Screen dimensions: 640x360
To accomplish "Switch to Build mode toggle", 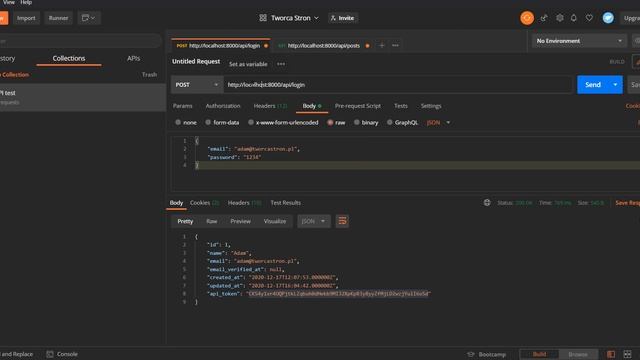I will point(539,354).
